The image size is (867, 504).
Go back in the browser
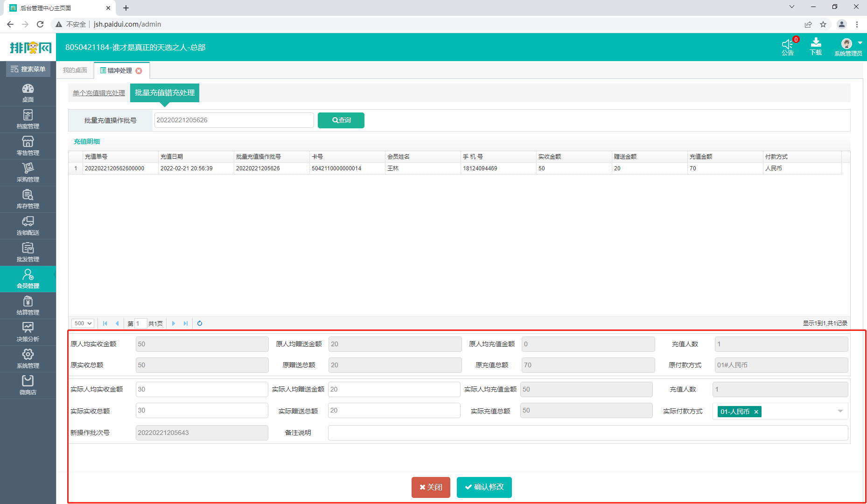[x=10, y=24]
